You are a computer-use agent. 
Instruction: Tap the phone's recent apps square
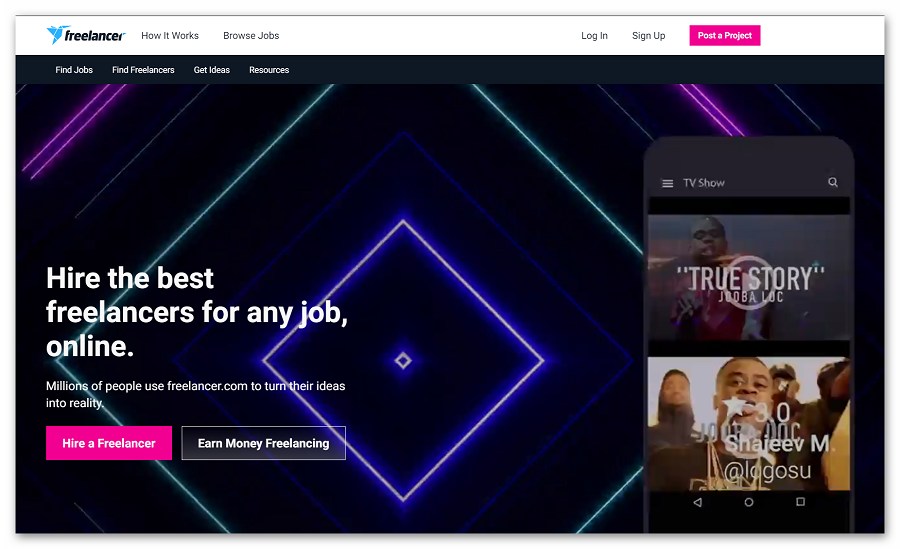point(800,502)
